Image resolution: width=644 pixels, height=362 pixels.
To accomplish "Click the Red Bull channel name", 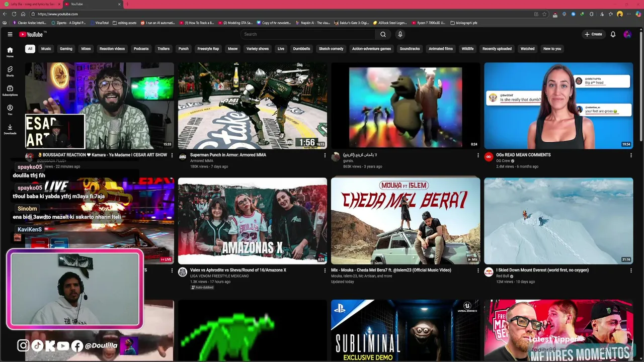I will click(503, 276).
